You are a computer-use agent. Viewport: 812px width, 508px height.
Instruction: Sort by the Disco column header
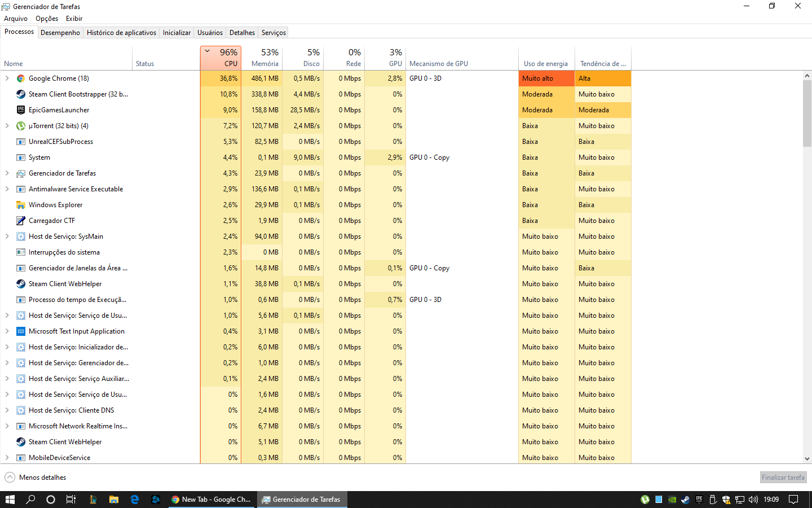tap(303, 58)
